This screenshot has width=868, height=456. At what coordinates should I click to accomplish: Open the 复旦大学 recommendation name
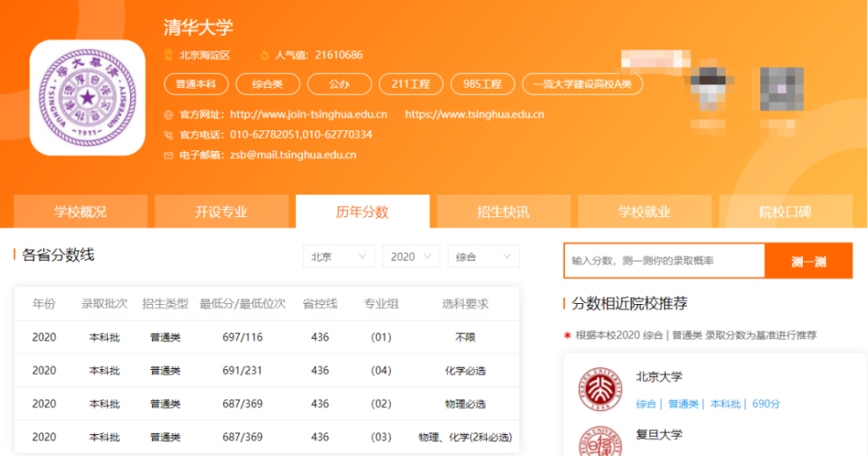[x=659, y=434]
